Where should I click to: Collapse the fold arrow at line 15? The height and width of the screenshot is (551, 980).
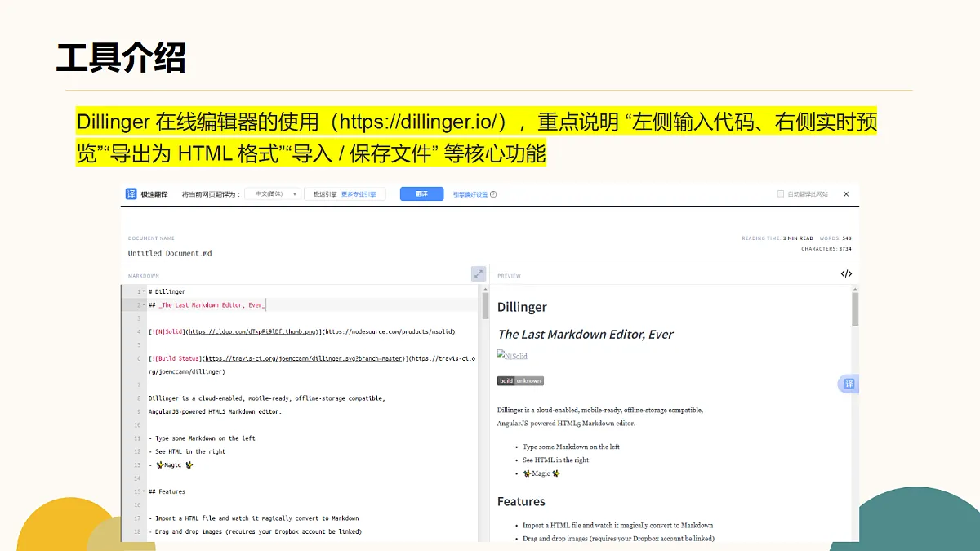pos(144,491)
